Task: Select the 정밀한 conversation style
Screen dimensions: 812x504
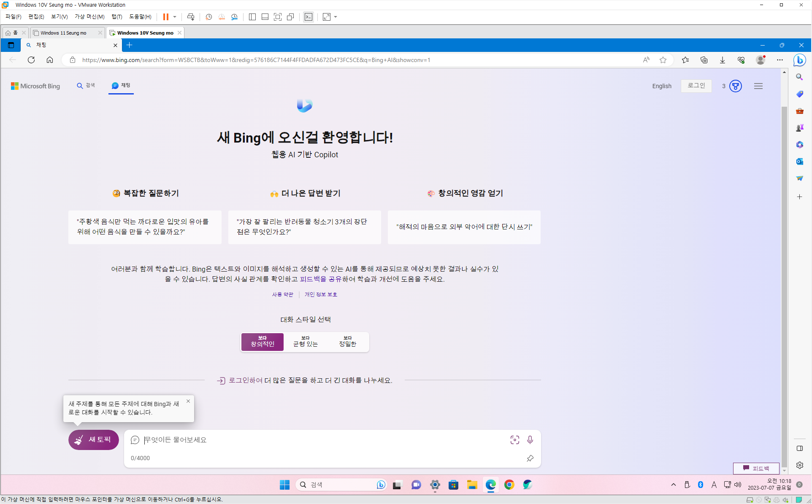Action: pyautogui.click(x=347, y=342)
